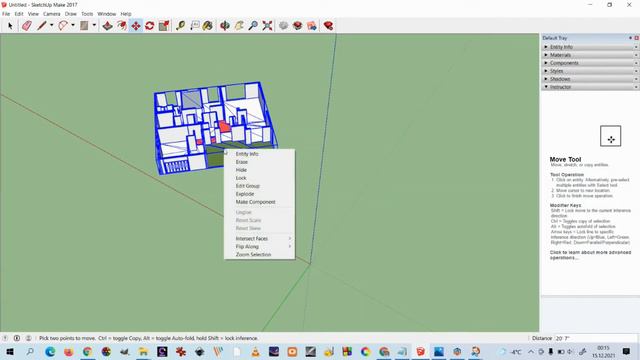
Task: Select the Scale tool
Action: pos(164,26)
